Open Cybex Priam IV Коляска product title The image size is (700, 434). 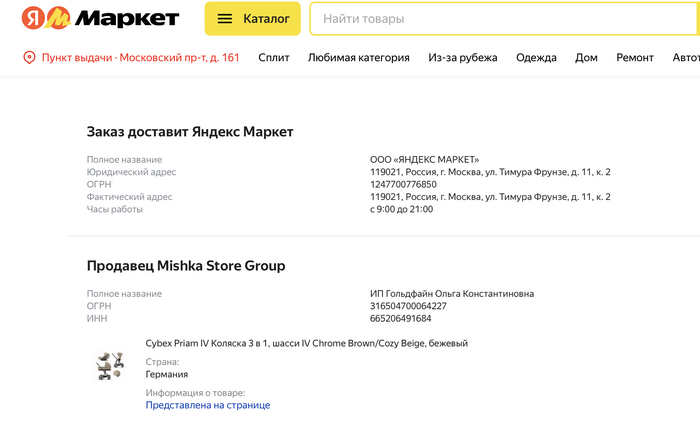coord(306,343)
